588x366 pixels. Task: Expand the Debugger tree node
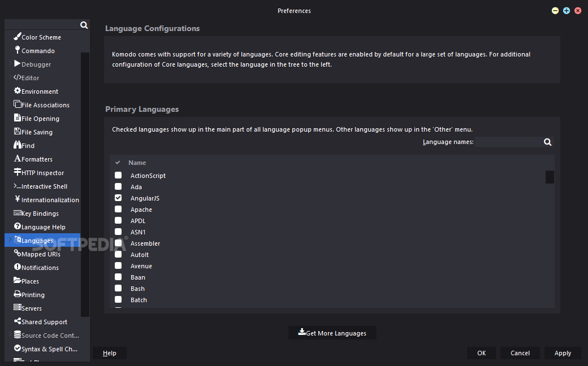10,64
